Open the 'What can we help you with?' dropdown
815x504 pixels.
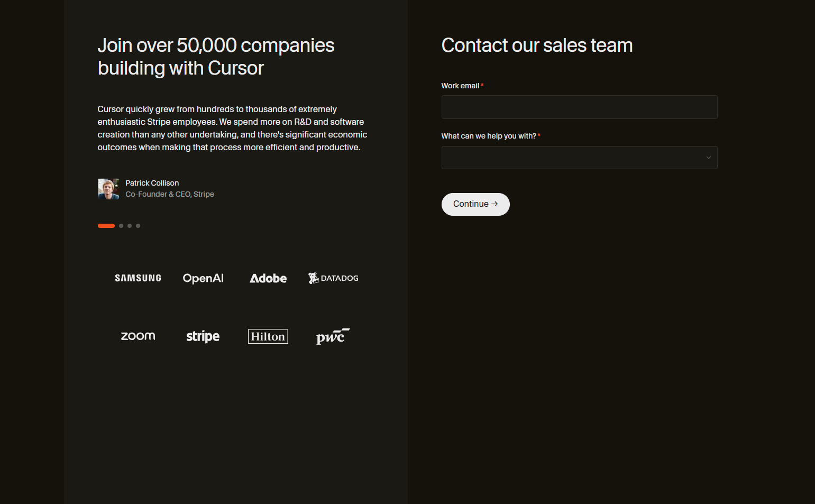(x=579, y=157)
